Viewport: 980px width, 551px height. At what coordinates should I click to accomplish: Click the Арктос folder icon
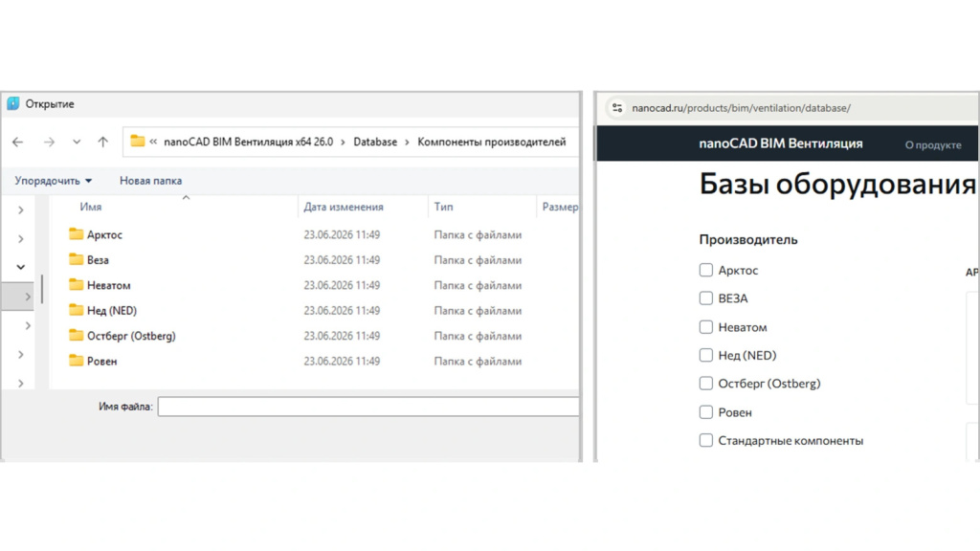[x=77, y=234]
